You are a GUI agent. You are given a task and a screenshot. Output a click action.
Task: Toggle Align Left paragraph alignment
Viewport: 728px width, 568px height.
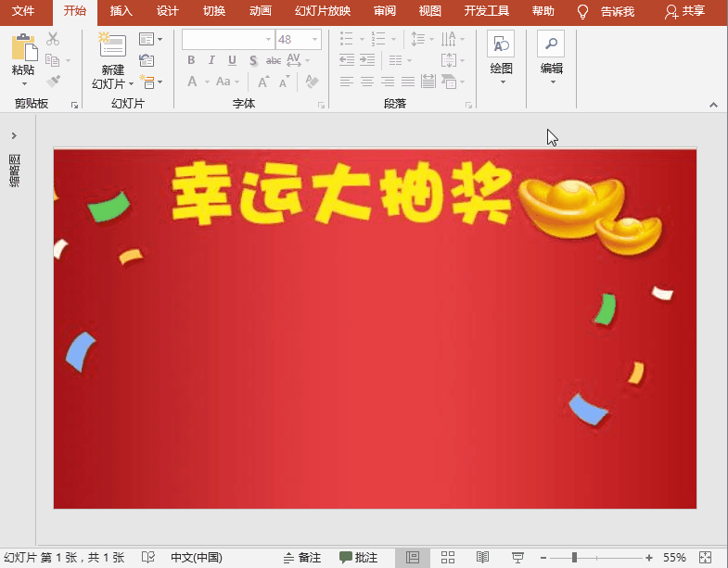click(x=346, y=82)
